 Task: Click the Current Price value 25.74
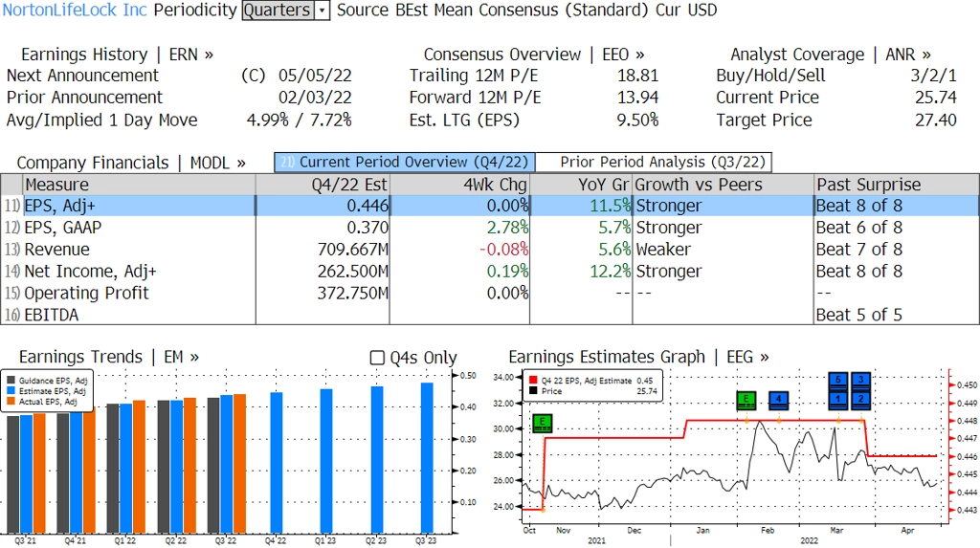936,98
